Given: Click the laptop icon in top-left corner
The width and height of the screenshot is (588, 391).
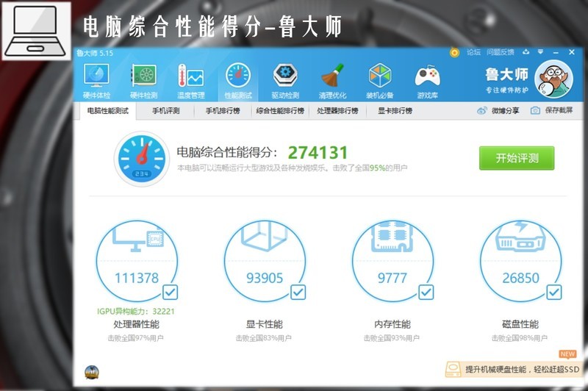Looking at the screenshot, I should point(36,31).
